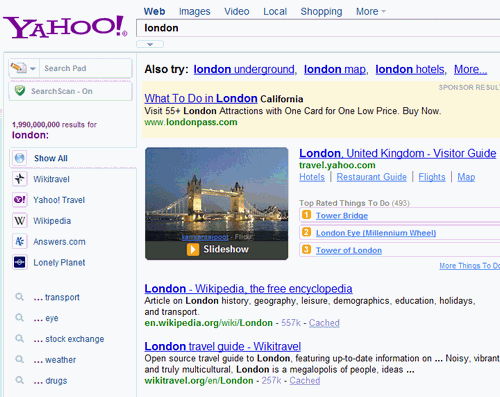Switch to the Web search tab
This screenshot has width=500, height=397.
(154, 11)
